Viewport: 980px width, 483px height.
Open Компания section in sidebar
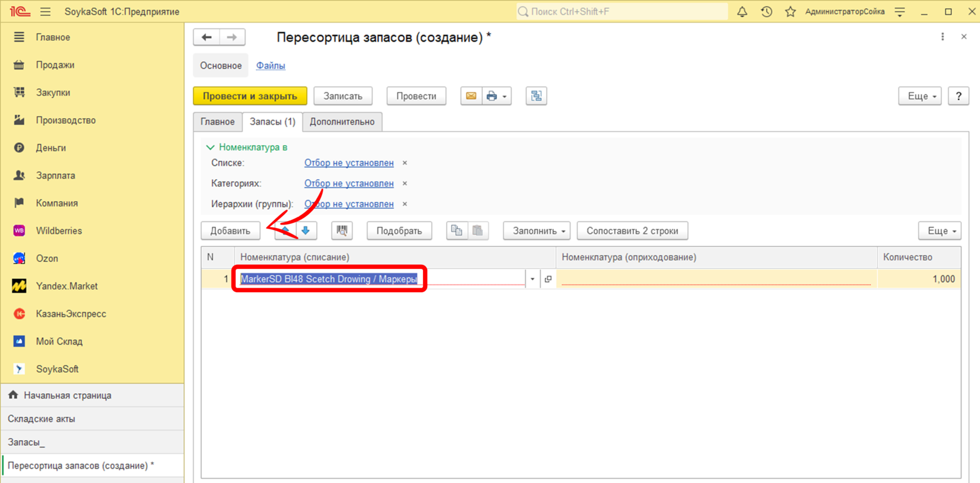click(57, 204)
